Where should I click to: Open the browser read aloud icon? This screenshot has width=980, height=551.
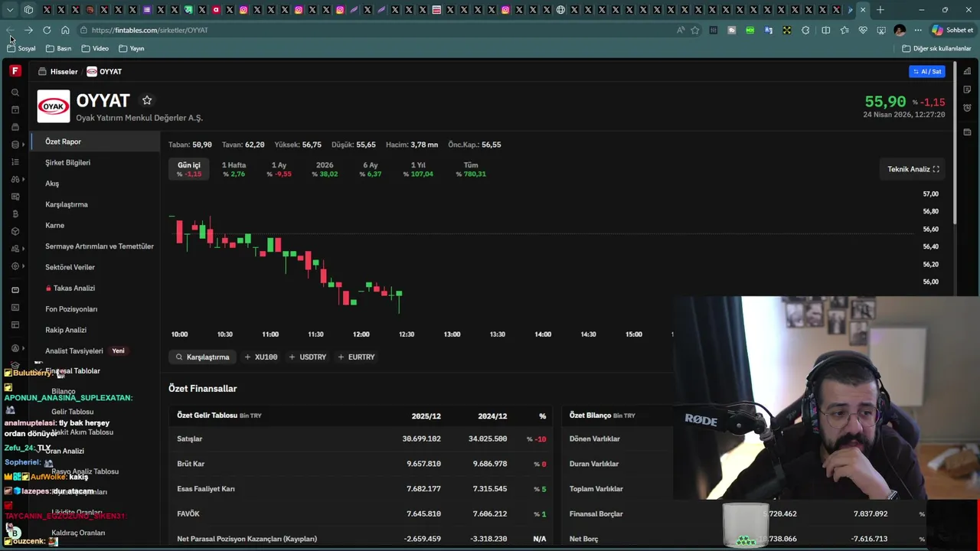[681, 30]
